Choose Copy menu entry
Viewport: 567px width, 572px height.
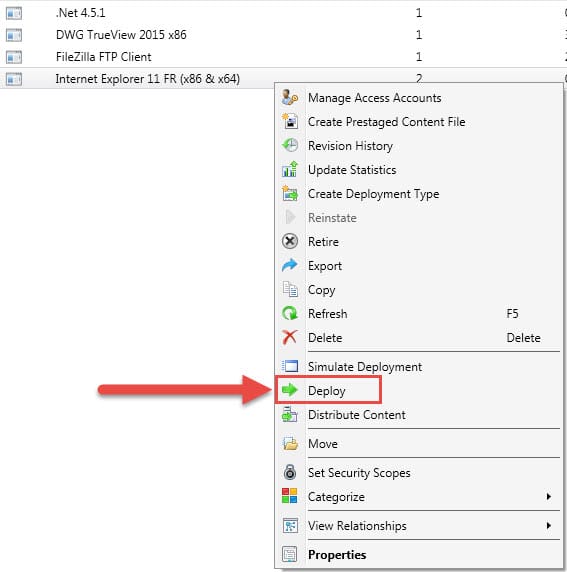[x=321, y=290]
